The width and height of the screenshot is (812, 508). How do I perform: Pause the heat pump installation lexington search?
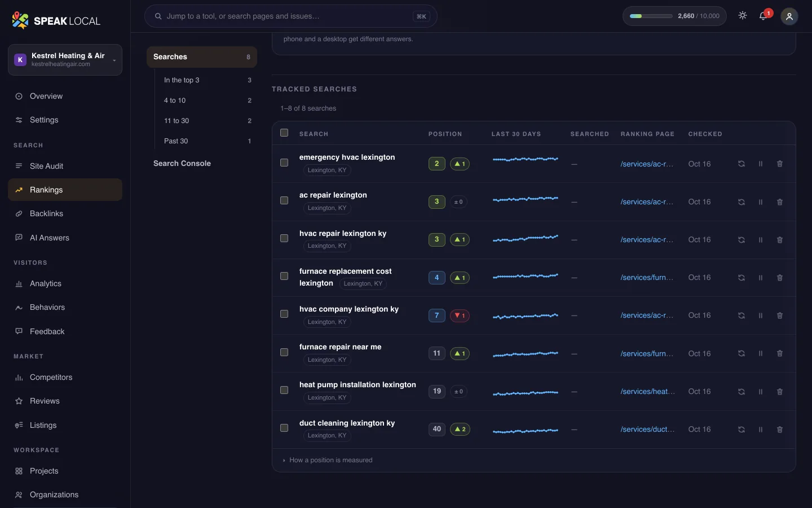(761, 391)
